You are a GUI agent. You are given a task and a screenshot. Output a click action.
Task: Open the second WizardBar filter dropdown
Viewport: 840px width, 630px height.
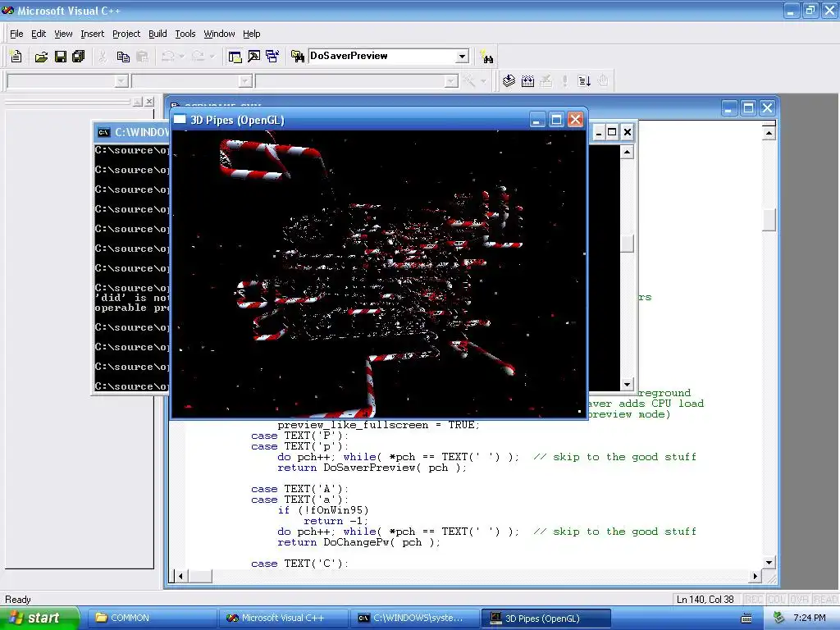[245, 81]
